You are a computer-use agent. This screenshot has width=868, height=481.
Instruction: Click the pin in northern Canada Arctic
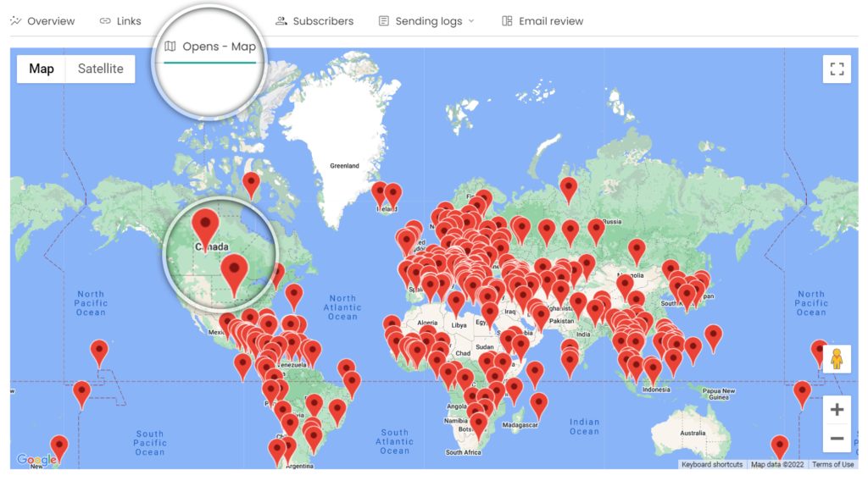point(251,185)
